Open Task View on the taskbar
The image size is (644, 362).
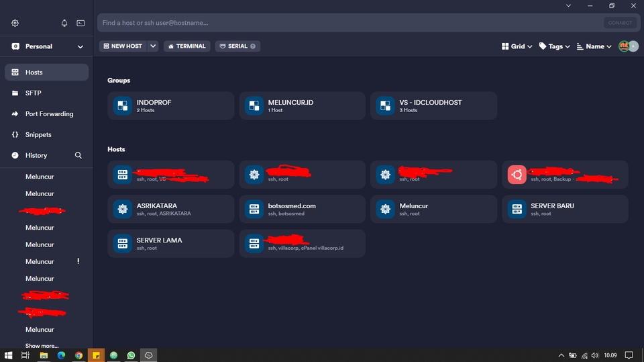pyautogui.click(x=25, y=355)
